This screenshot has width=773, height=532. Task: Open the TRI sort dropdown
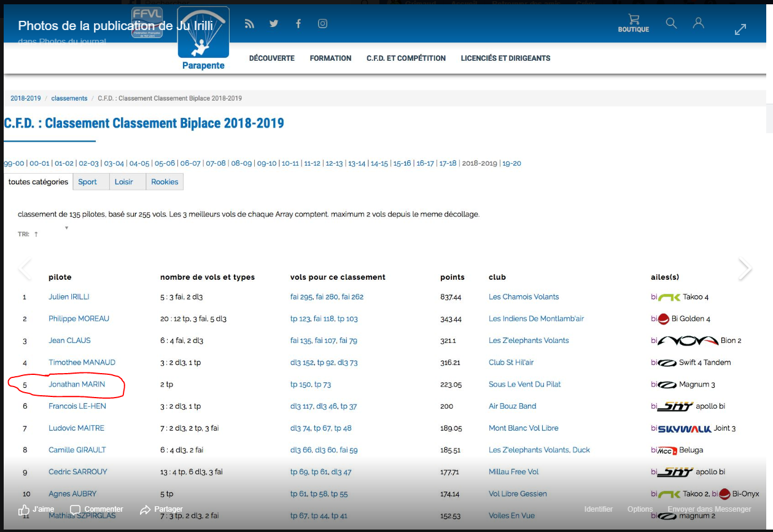point(66,228)
